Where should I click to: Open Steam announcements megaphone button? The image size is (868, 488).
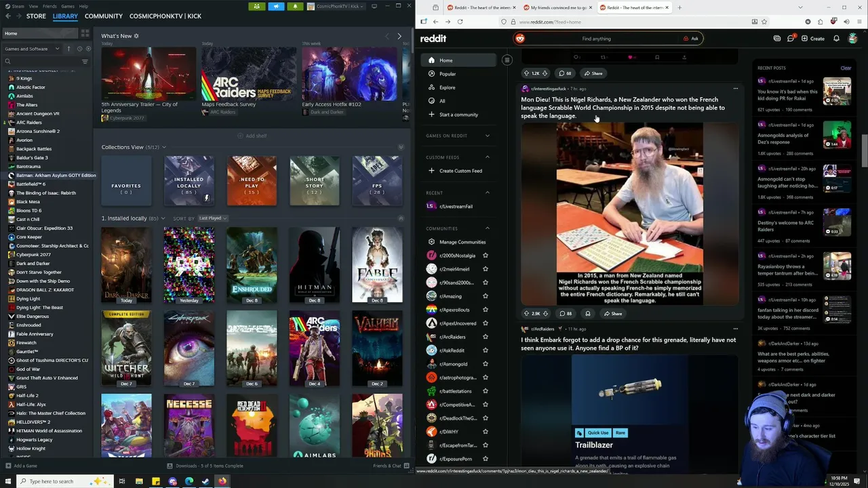coord(276,6)
